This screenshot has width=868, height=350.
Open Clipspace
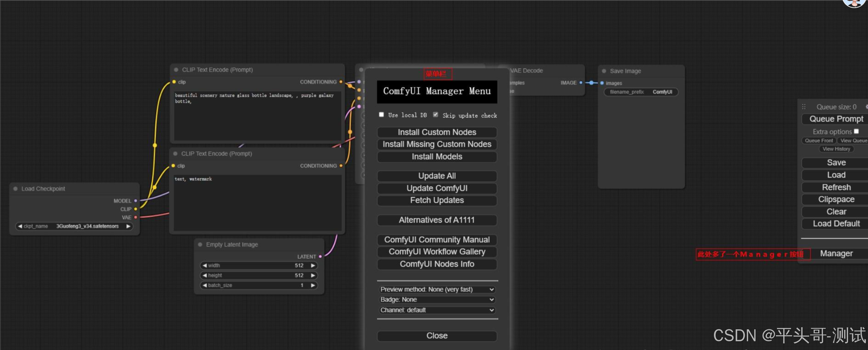click(835, 199)
